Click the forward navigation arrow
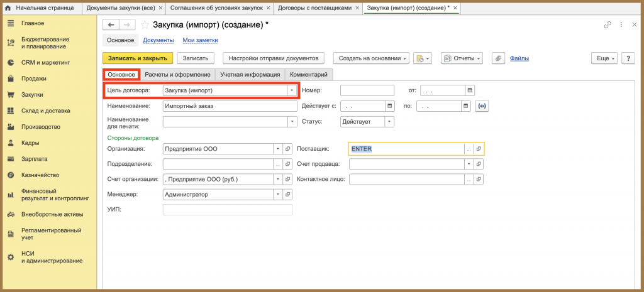644x292 pixels. pyautogui.click(x=126, y=25)
